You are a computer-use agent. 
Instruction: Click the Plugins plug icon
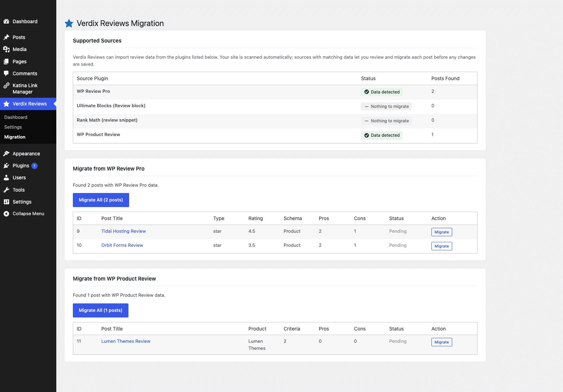(x=6, y=166)
